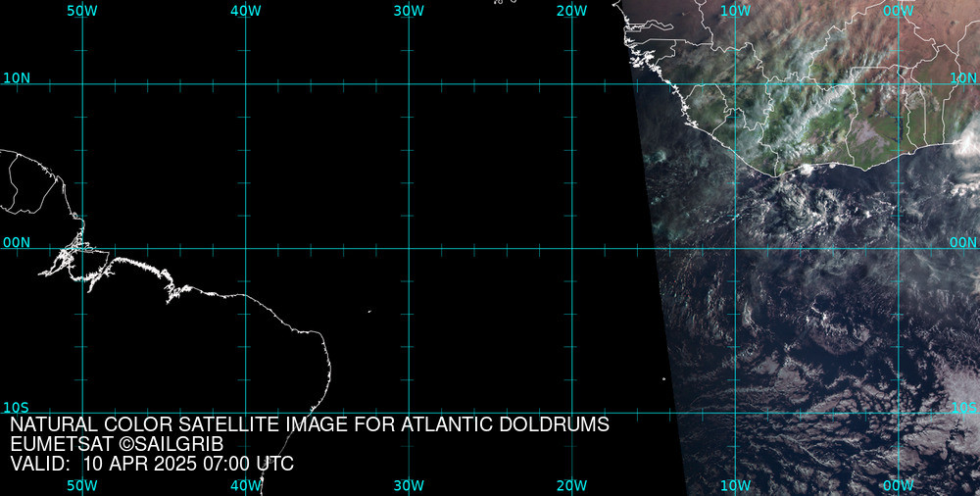Click the 'VALID: 10 APR 2025 07:00 UTC' timestamp

152,464
